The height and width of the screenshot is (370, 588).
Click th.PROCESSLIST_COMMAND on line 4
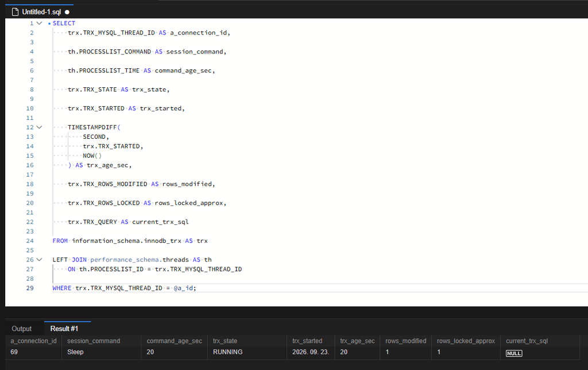[x=110, y=52]
